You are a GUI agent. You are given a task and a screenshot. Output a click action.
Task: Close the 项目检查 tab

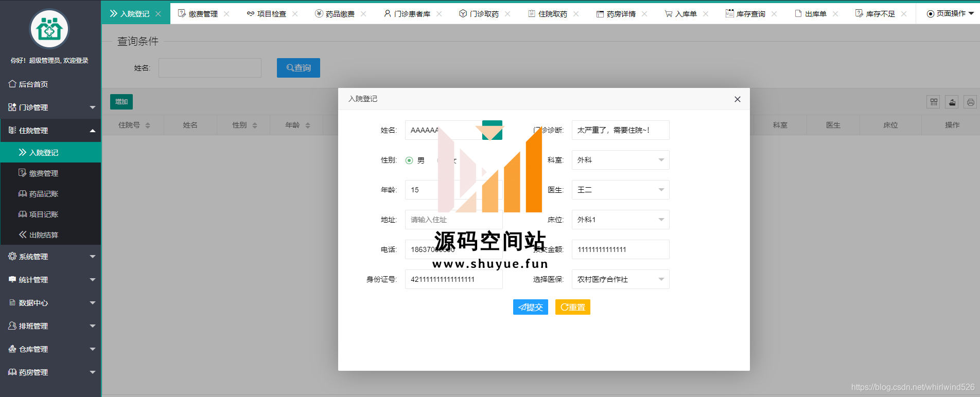(x=295, y=14)
